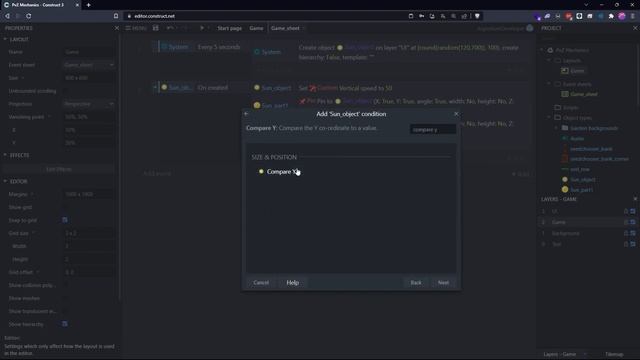Click Next in the condition dialog
Viewport: 640px width, 360px height.
pyautogui.click(x=443, y=282)
